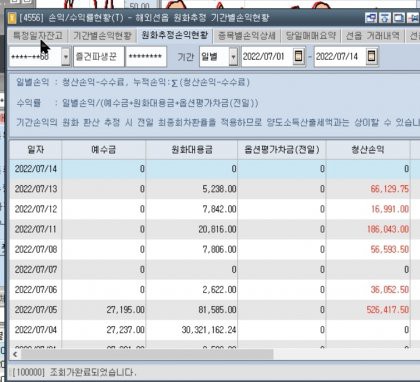Click the 2022/07/01 start date field

click(x=267, y=57)
